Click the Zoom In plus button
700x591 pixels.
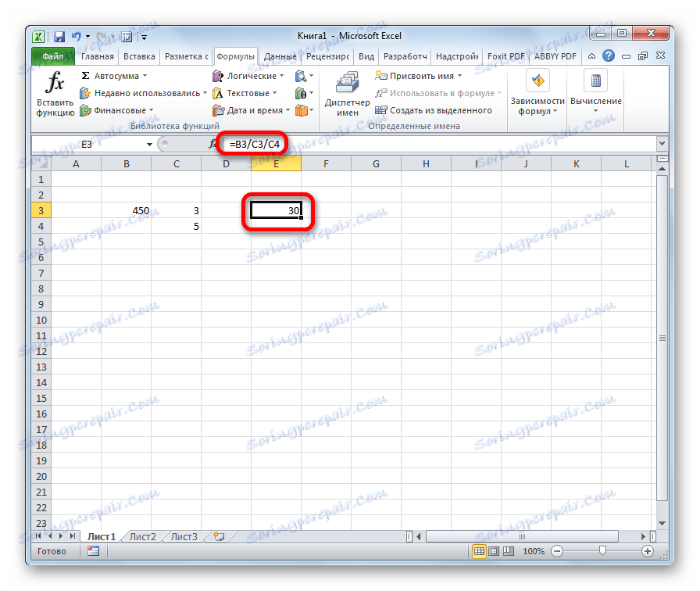click(648, 551)
